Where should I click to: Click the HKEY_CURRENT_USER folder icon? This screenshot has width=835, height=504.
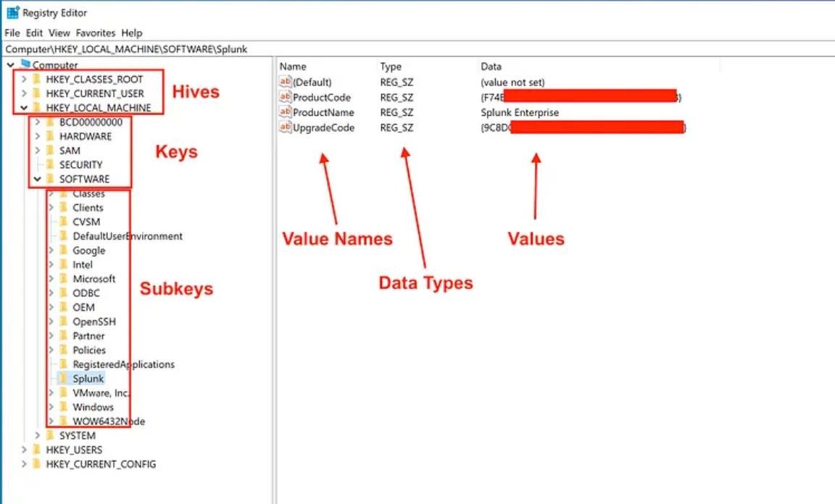pos(37,93)
